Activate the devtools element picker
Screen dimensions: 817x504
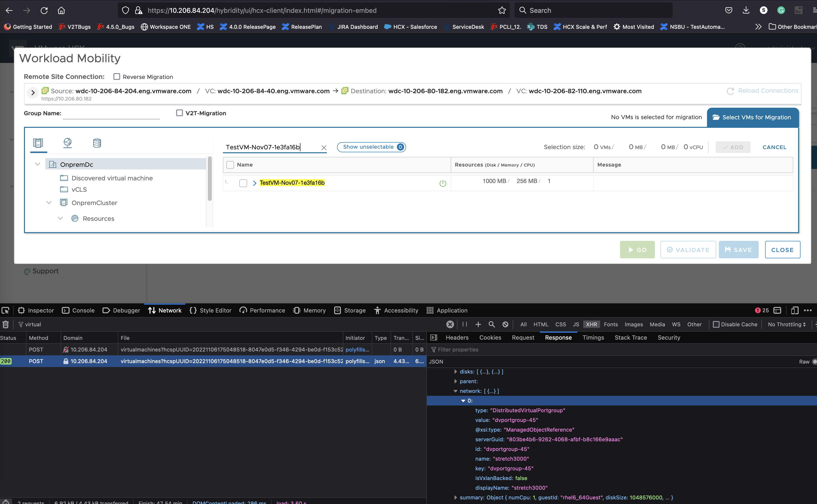(x=5, y=311)
